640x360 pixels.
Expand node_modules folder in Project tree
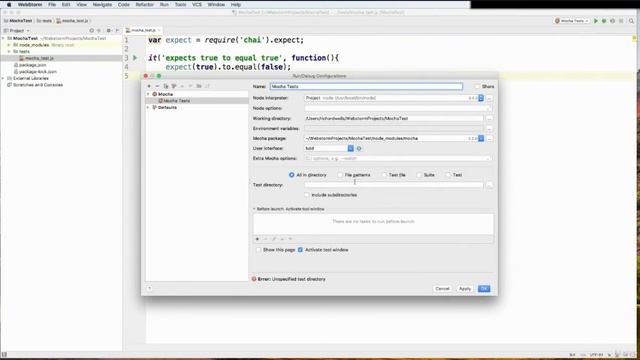point(9,45)
